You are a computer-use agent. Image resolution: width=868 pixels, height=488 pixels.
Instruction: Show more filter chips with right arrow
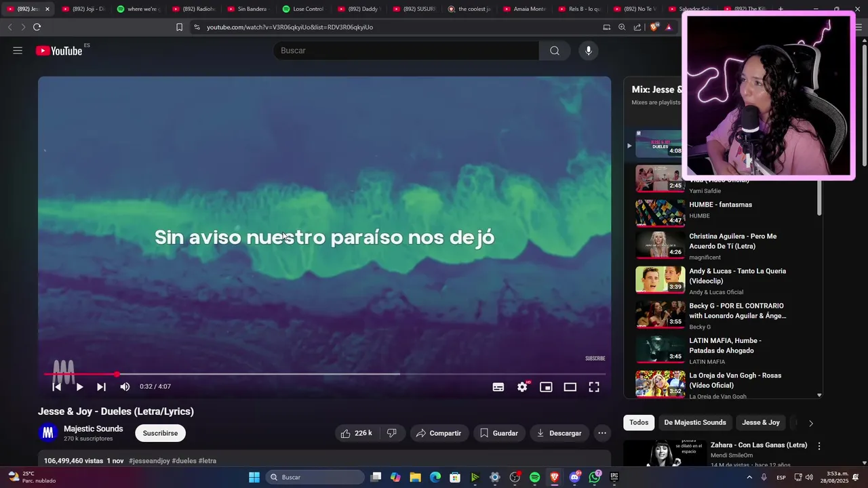(x=810, y=423)
